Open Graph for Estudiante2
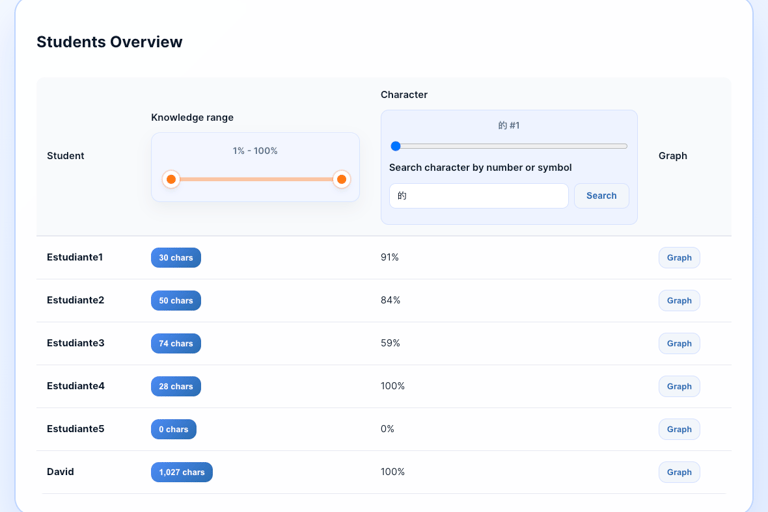768x512 pixels. point(679,301)
